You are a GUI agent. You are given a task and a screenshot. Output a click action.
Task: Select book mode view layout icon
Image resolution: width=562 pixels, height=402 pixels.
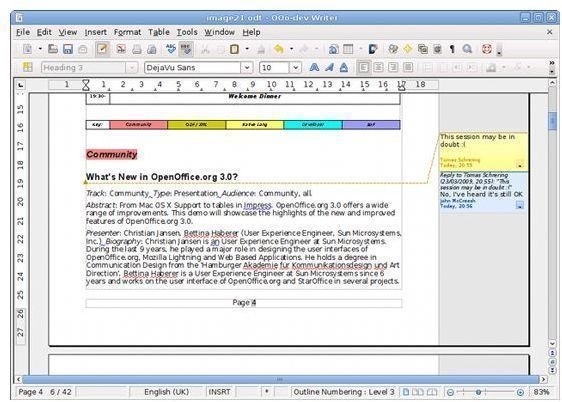(x=432, y=392)
